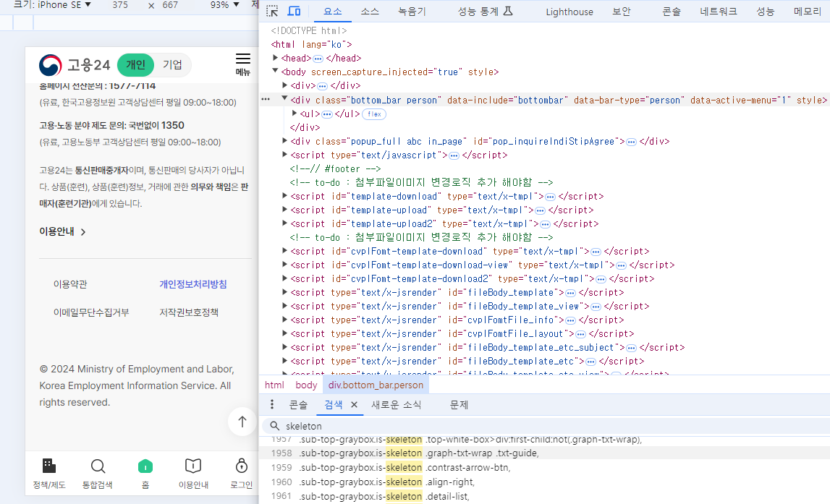Image resolution: width=830 pixels, height=504 pixels.
Task: Click the ellipsis inside the pop_inquireIndiStipAgree div
Action: [x=631, y=142]
